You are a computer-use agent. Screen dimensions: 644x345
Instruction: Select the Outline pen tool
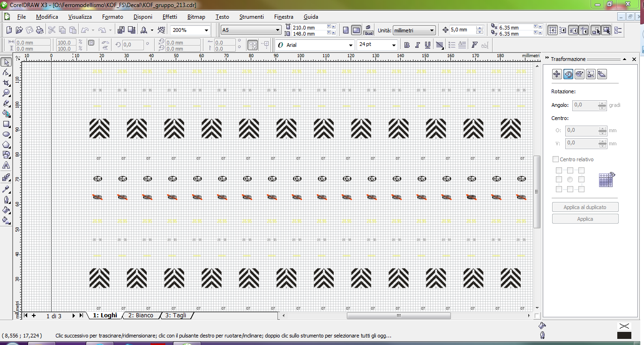click(6, 199)
